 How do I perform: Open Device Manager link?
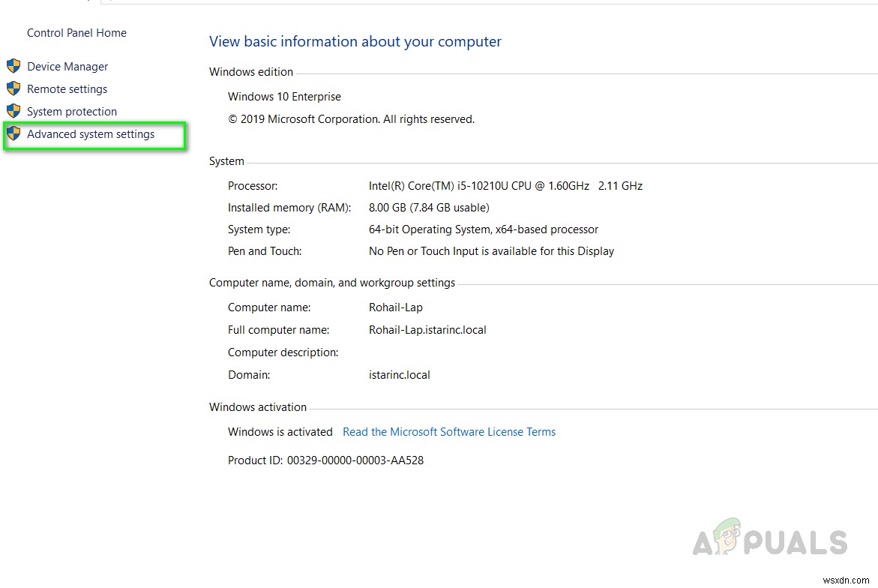[67, 67]
